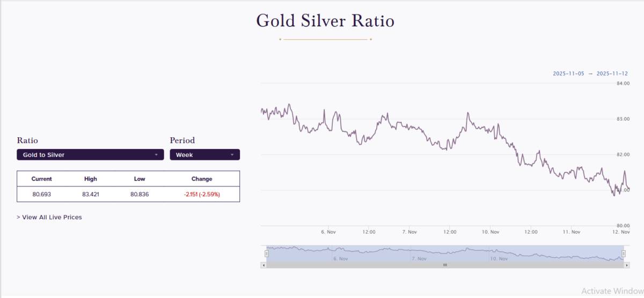The image size is (644, 298).
Task: Click the 7. Nov label on the chart x-axis
Action: tap(409, 232)
